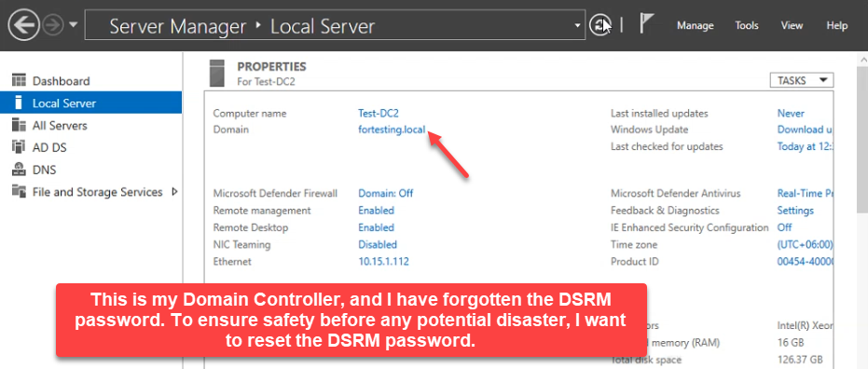Open the navigation history dropdown arrow

coord(73,26)
